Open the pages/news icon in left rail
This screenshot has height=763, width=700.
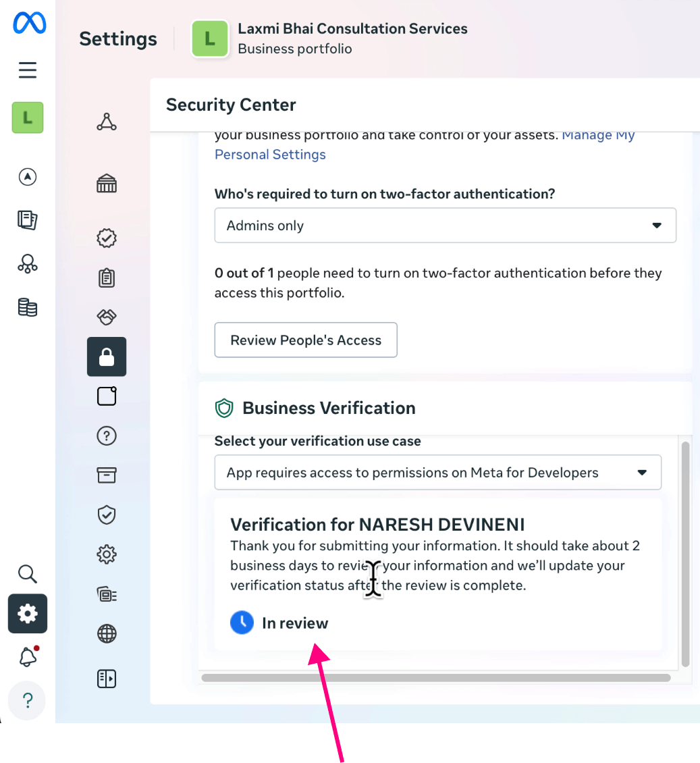click(28, 220)
